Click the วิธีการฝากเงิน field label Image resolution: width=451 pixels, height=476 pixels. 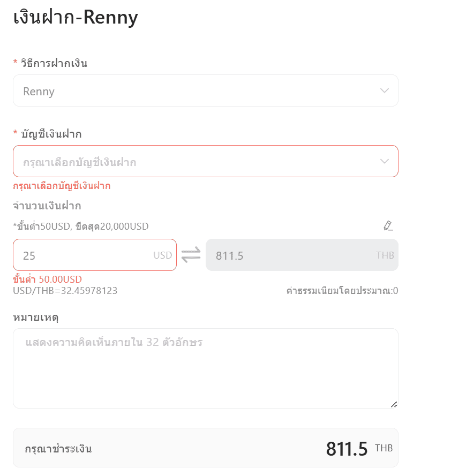pos(54,63)
